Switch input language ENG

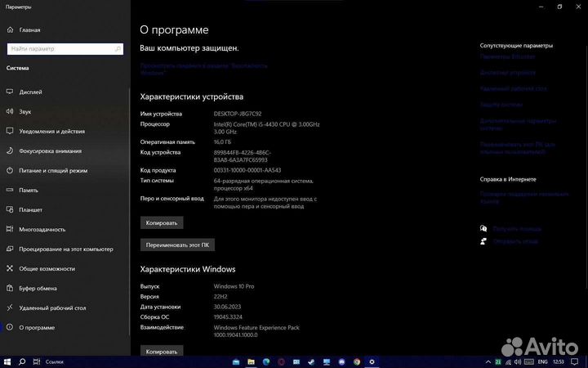point(542,361)
